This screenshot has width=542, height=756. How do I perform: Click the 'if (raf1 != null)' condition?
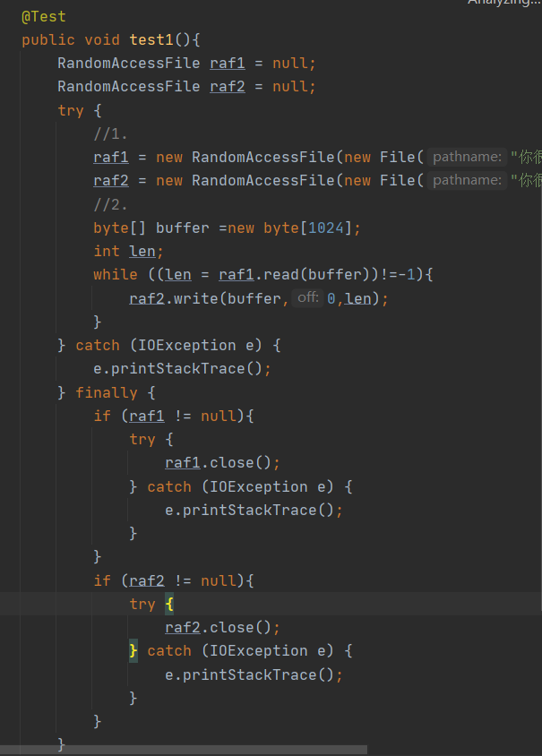pyautogui.click(x=174, y=416)
